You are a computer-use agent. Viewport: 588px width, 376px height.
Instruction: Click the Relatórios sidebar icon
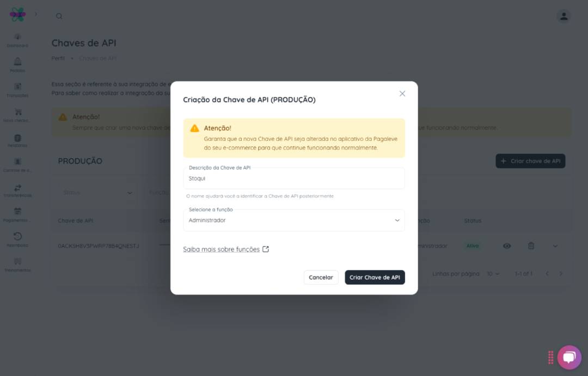coord(17,138)
